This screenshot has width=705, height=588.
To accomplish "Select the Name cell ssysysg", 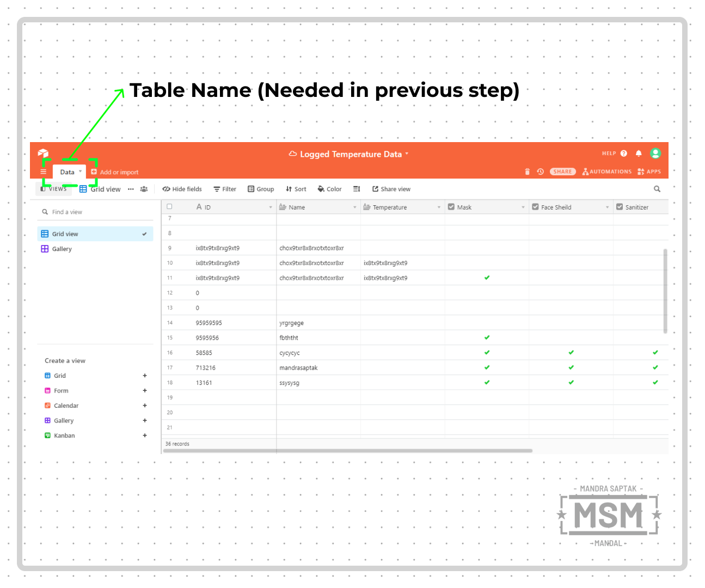I will (318, 383).
